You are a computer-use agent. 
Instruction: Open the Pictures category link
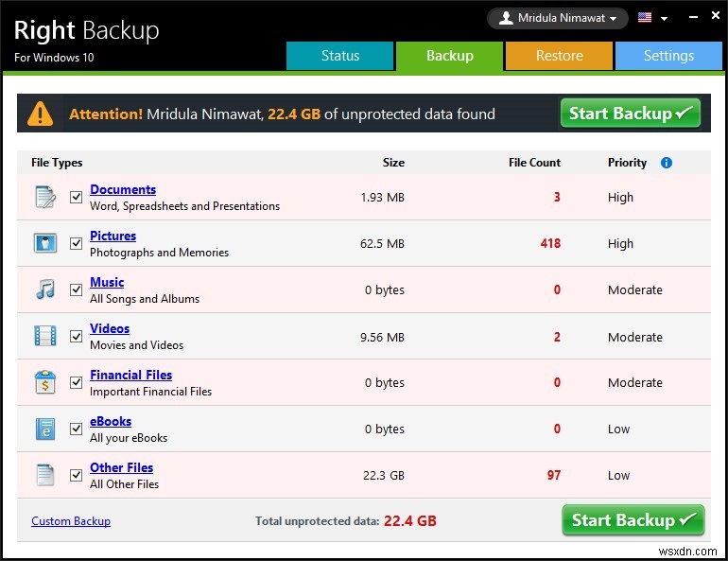click(x=113, y=236)
